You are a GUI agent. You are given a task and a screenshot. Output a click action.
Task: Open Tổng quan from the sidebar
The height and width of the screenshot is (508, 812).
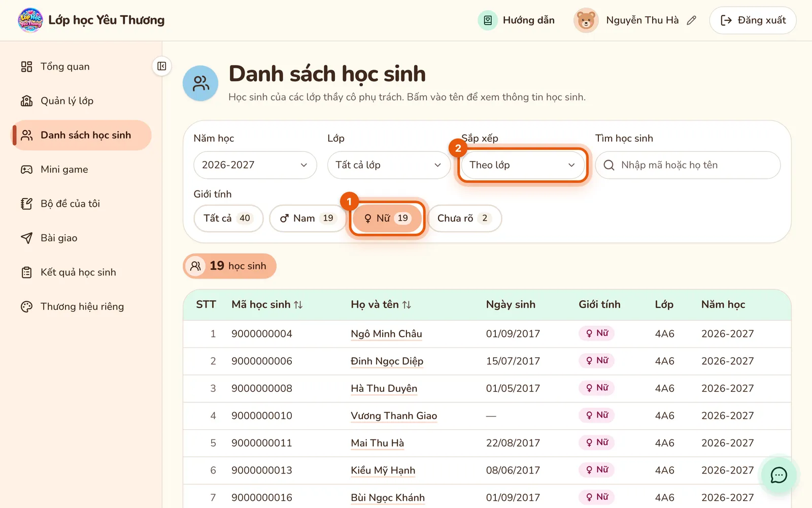tap(82, 67)
